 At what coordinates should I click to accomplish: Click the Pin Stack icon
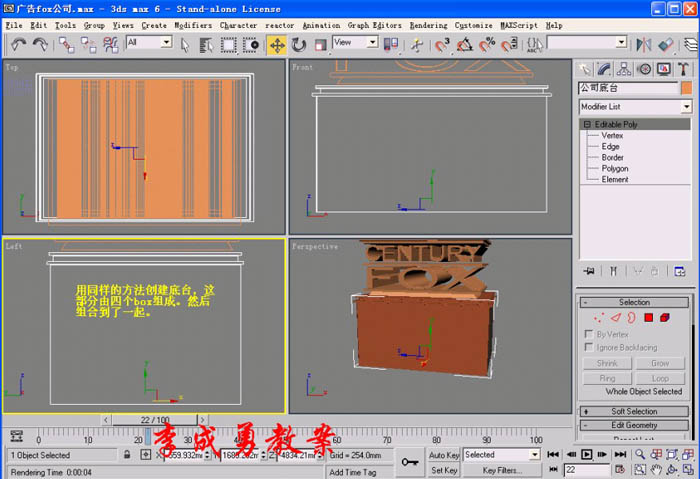coord(589,271)
